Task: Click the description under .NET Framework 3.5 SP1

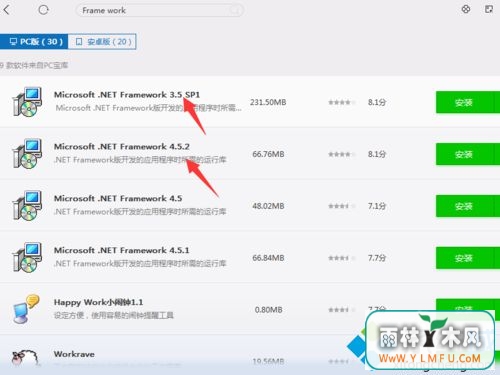Action: pos(149,108)
